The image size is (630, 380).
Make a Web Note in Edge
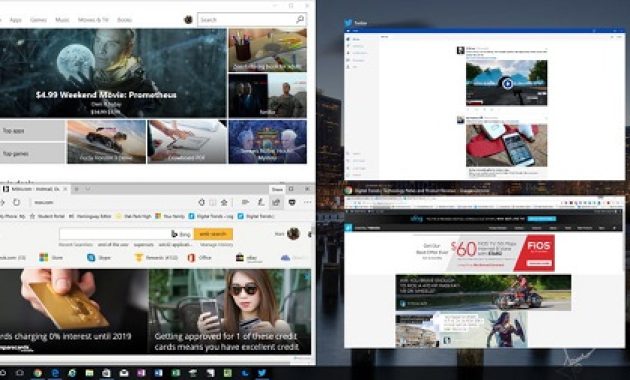261,202
